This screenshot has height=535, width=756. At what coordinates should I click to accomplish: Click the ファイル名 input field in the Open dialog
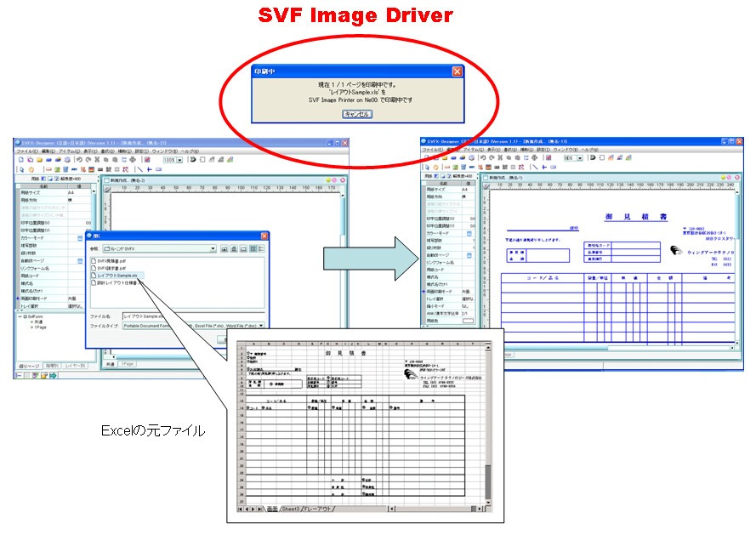click(x=193, y=316)
